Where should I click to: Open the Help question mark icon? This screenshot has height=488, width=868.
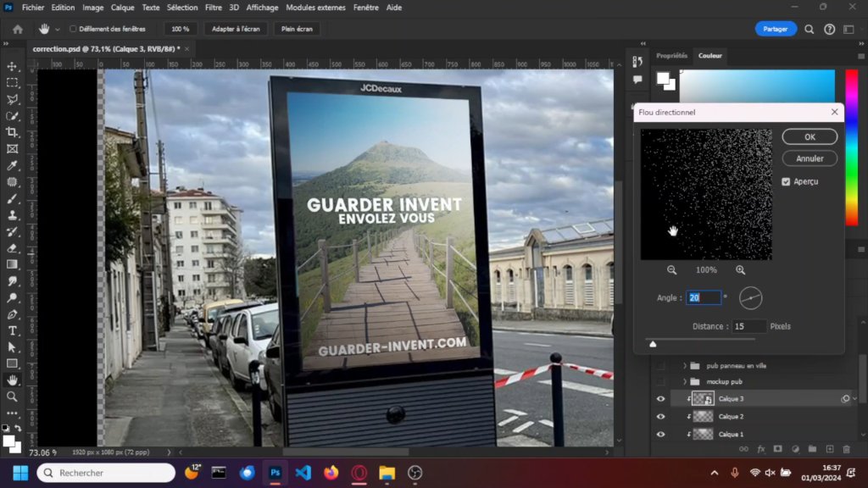click(829, 29)
